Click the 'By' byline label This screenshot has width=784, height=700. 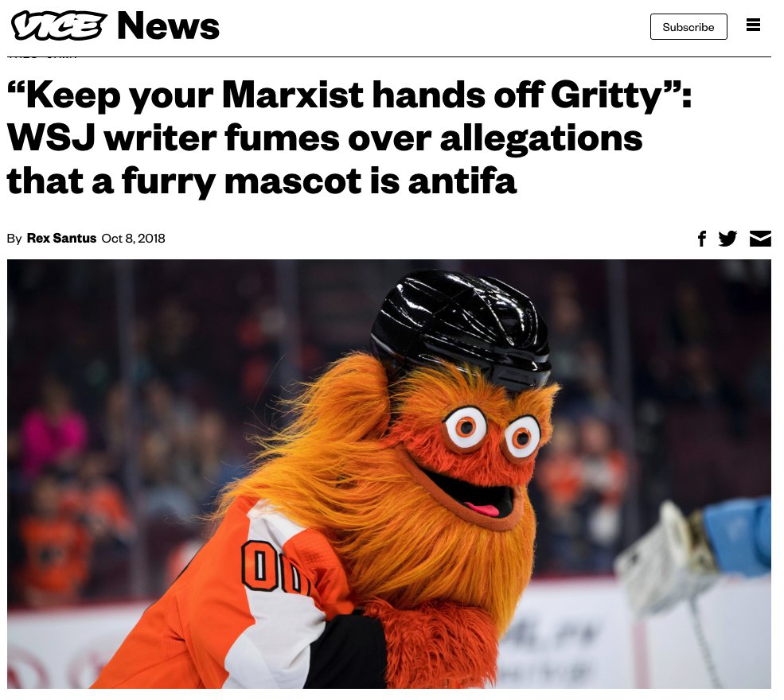14,239
